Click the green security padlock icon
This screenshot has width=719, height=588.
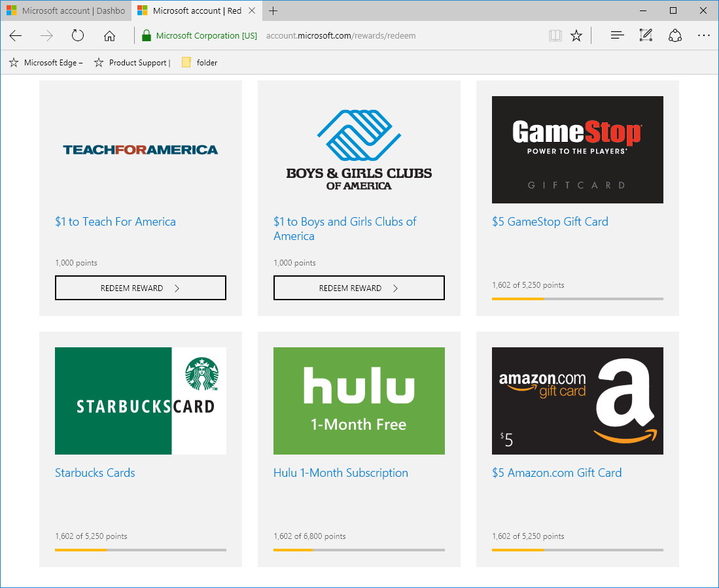[x=147, y=36]
